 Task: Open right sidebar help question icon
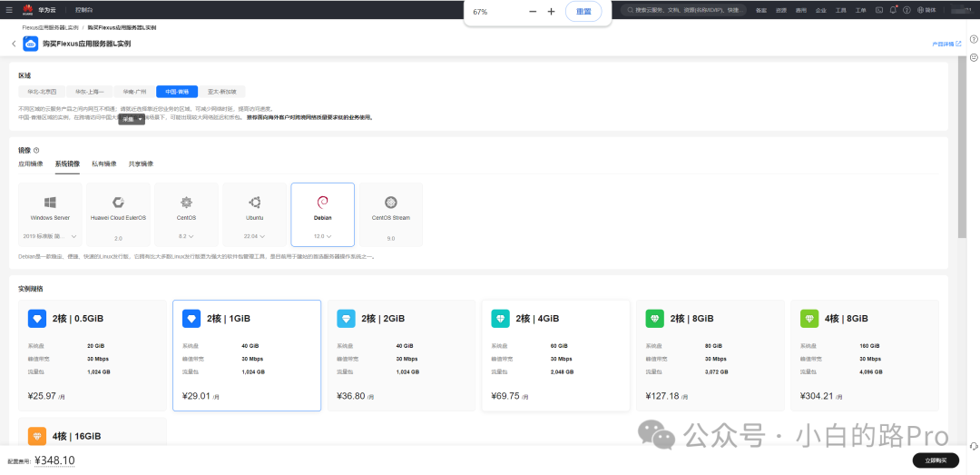pyautogui.click(x=973, y=39)
